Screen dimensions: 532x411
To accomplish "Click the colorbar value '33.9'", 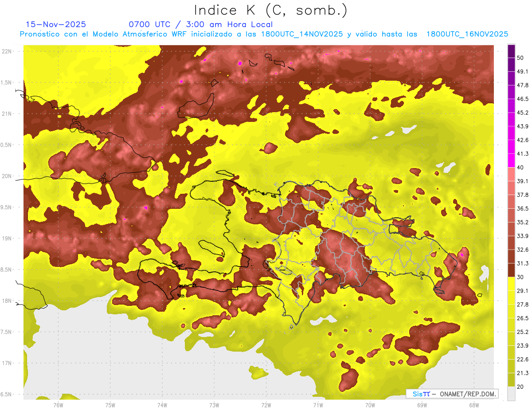I will (522, 236).
